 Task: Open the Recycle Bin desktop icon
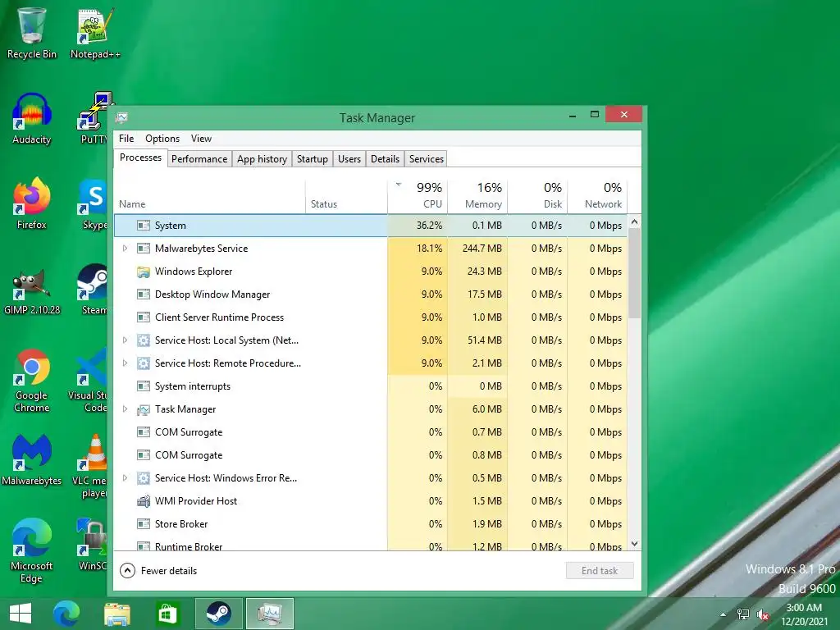(31, 32)
